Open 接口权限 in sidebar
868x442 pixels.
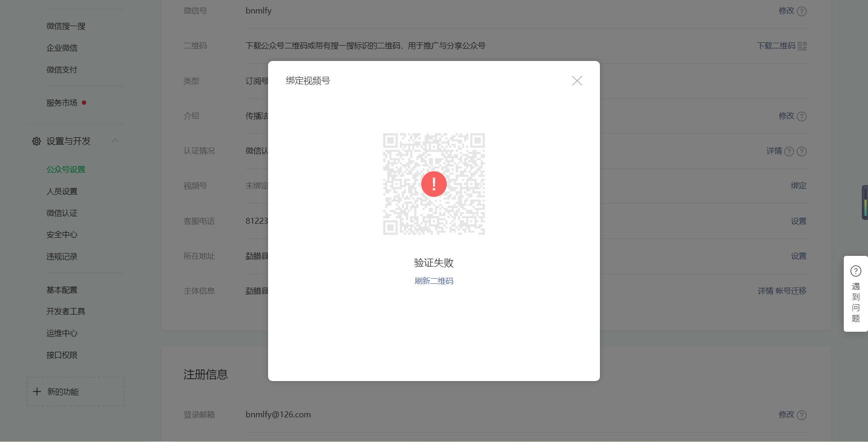62,355
